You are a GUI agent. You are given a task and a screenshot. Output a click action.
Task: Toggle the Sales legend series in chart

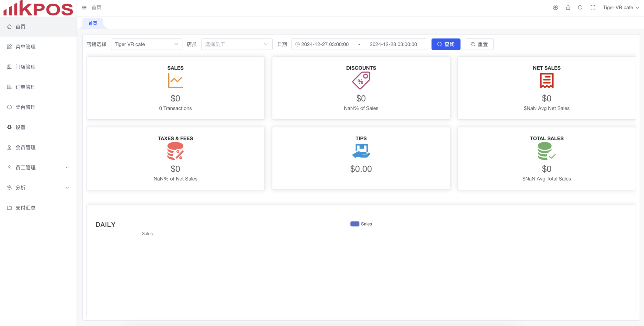[361, 224]
